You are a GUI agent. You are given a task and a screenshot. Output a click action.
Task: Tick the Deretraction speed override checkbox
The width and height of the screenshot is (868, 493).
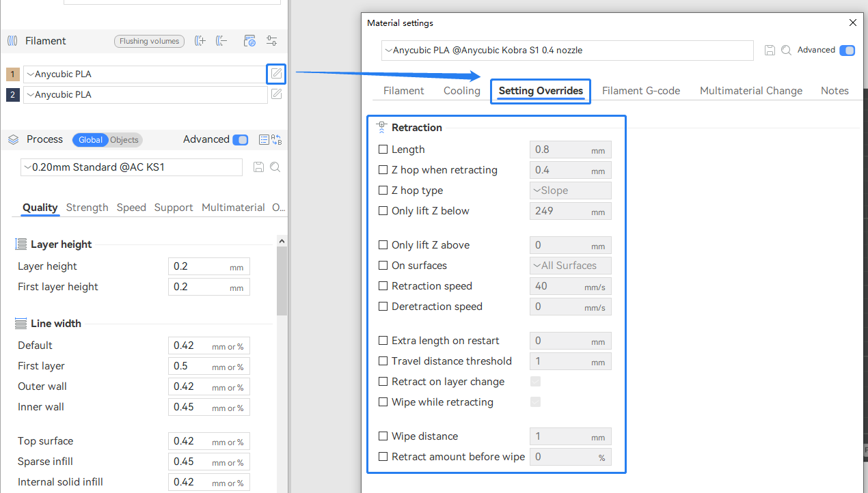(383, 307)
